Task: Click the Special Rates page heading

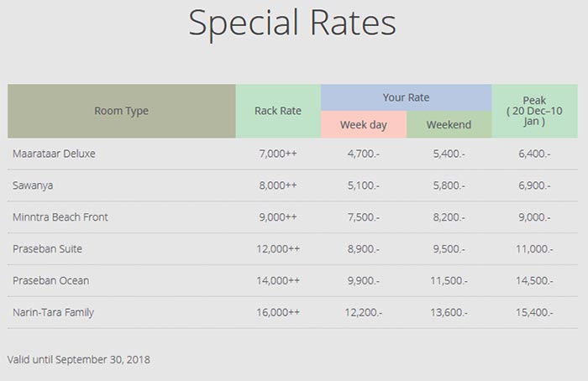Action: click(292, 23)
